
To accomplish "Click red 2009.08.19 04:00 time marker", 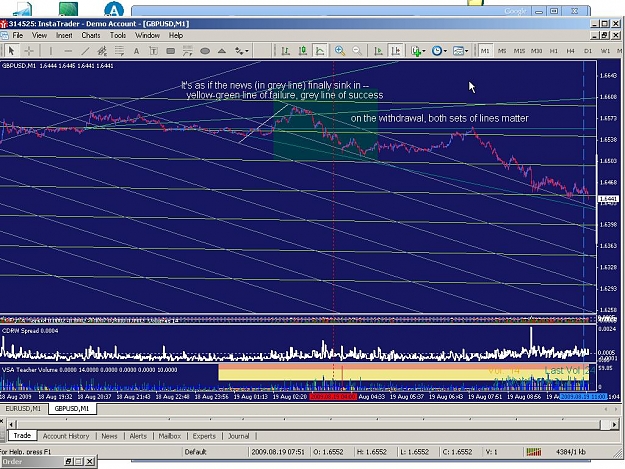I will point(333,397).
